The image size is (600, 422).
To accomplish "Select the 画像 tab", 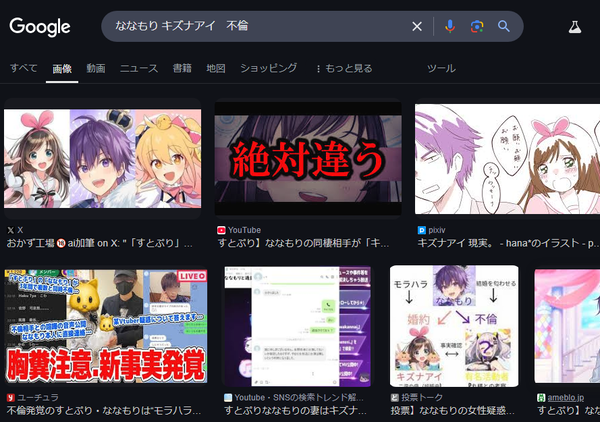I will (x=62, y=69).
